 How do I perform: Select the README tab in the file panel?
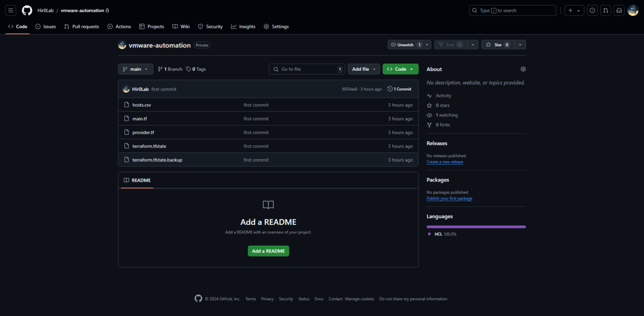(x=137, y=180)
